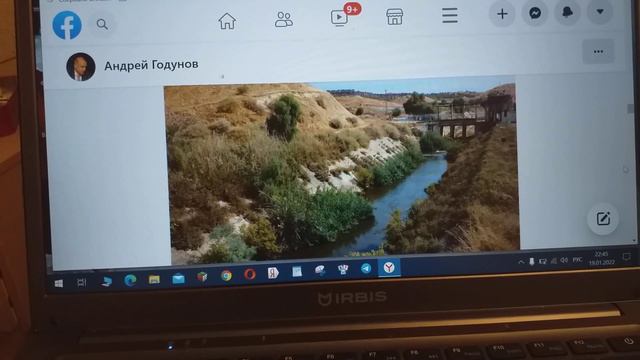Open the Windows Start menu
This screenshot has width=640, height=360.
pos(59,283)
